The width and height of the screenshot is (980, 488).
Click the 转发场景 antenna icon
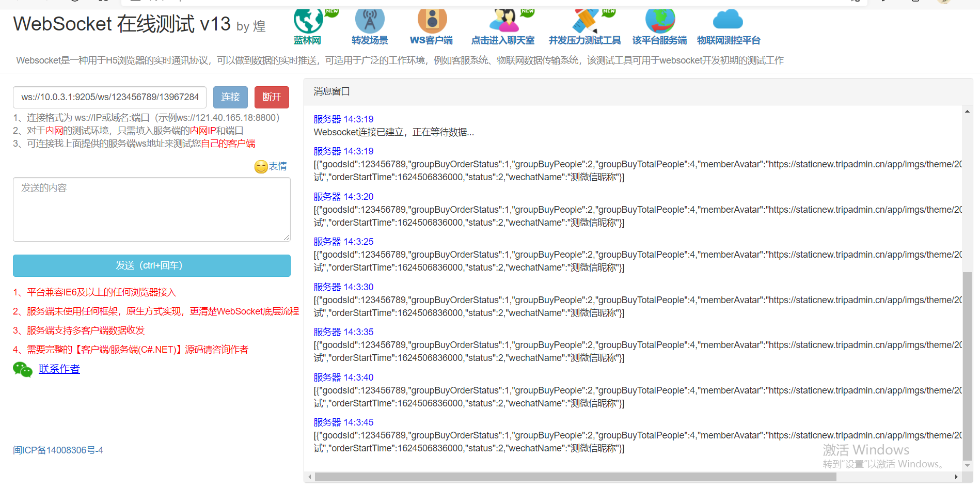coord(369,21)
